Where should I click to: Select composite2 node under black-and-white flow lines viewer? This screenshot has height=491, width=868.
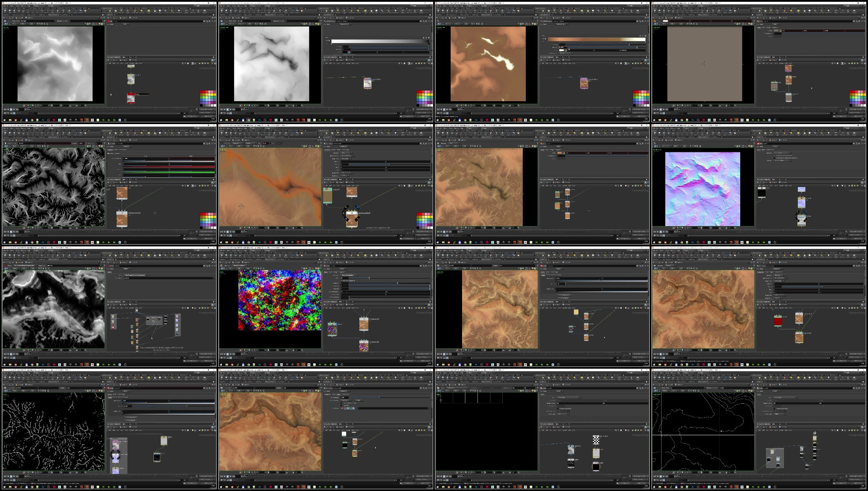(122, 219)
